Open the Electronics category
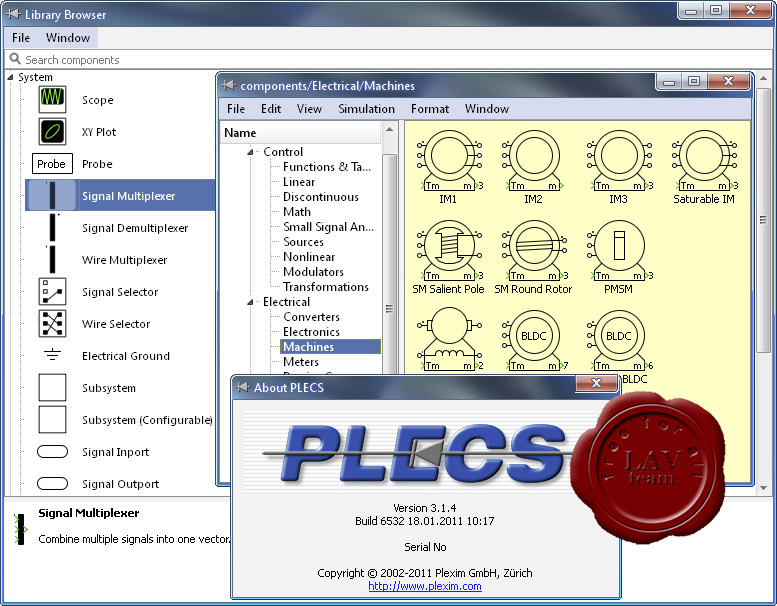Viewport: 777px width, 606px height. coord(311,331)
